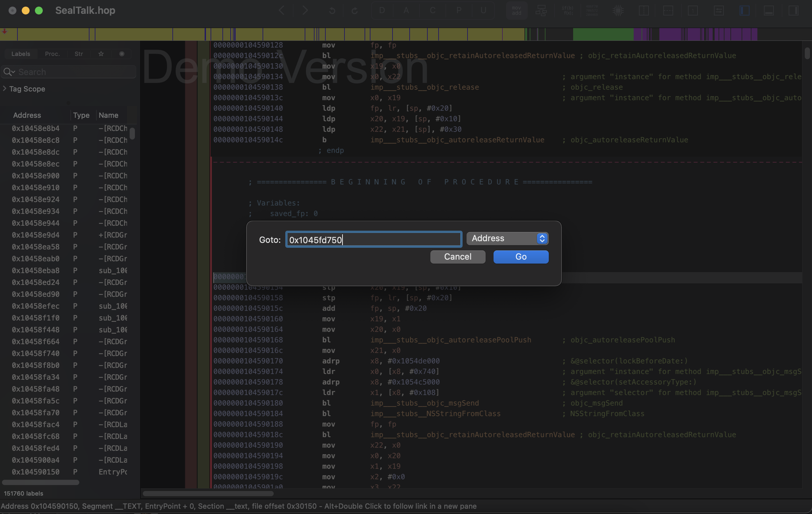Open the hexadecimal view icon
812x514 pixels.
click(592, 11)
